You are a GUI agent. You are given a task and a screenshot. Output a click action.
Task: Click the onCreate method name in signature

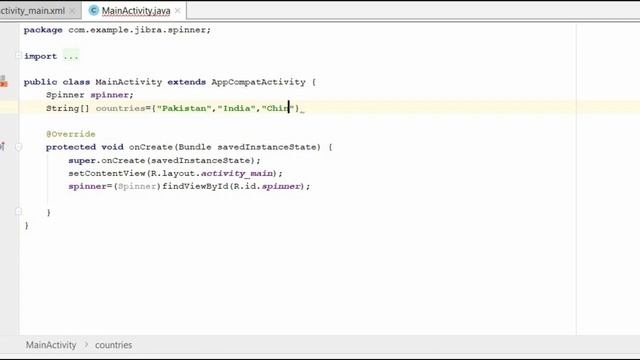(x=151, y=147)
